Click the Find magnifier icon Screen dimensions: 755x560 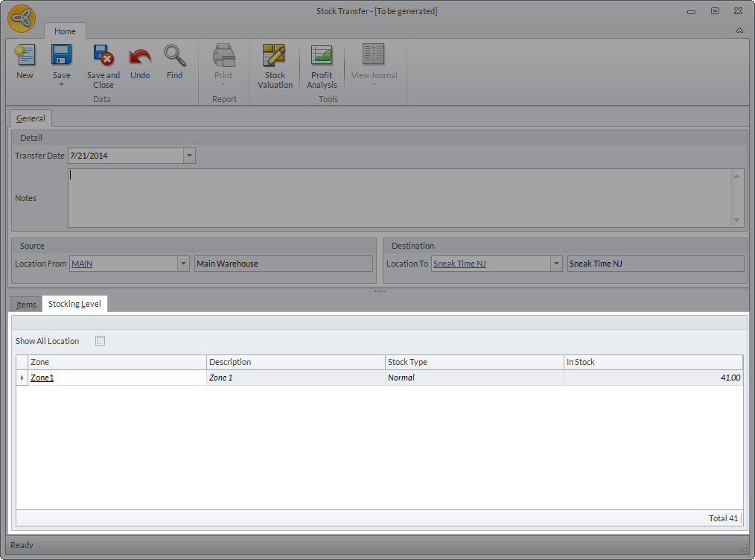tap(174, 56)
